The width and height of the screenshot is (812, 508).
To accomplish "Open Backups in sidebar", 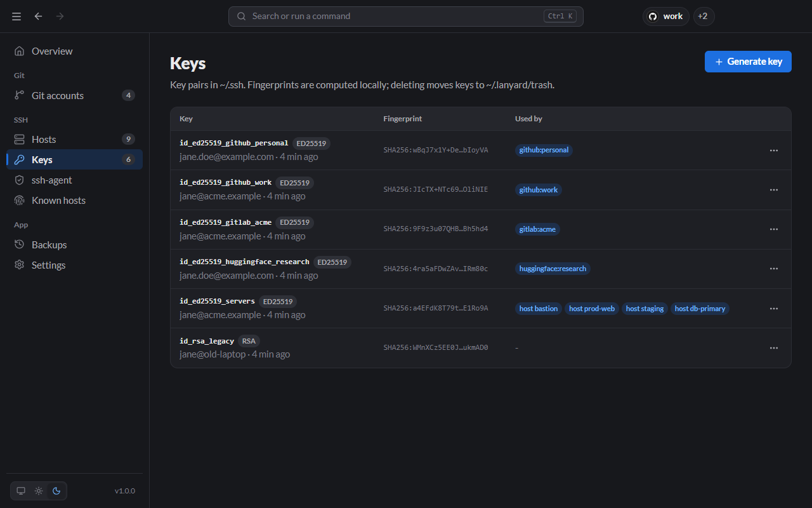I will click(x=75, y=244).
